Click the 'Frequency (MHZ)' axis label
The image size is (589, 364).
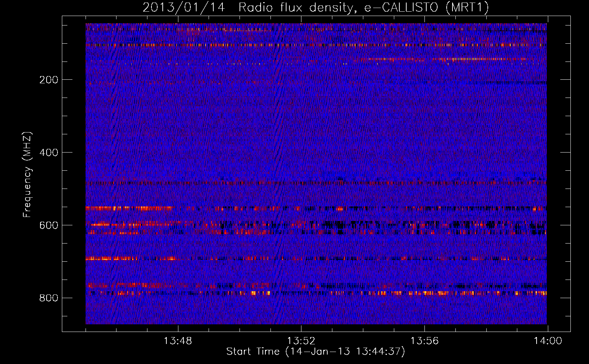[x=27, y=175]
